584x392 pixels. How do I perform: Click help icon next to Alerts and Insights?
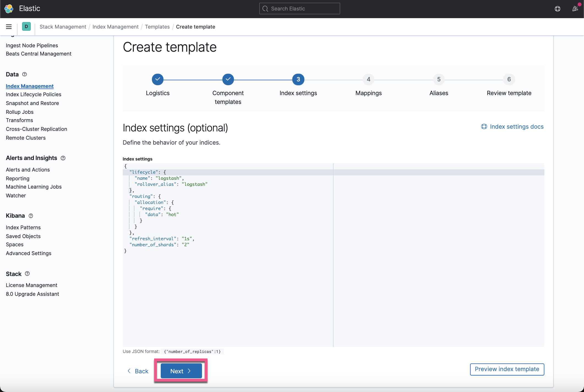63,158
